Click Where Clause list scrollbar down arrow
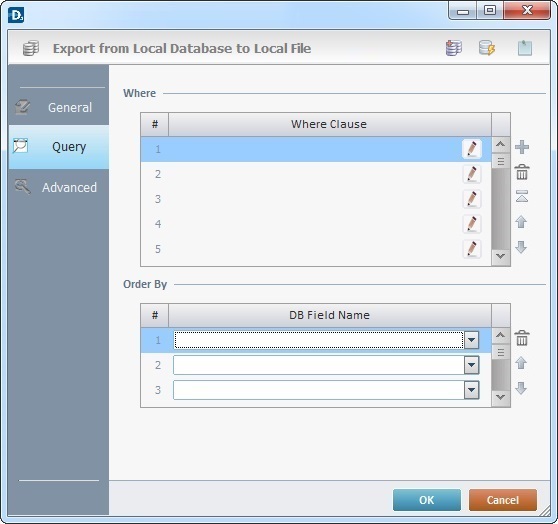 tap(500, 256)
